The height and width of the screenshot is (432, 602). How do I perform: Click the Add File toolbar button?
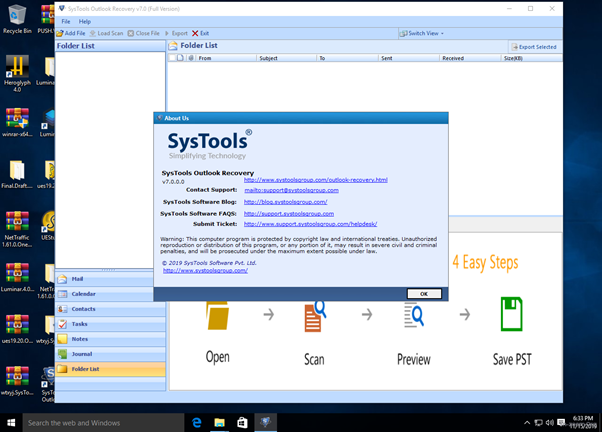(71, 33)
